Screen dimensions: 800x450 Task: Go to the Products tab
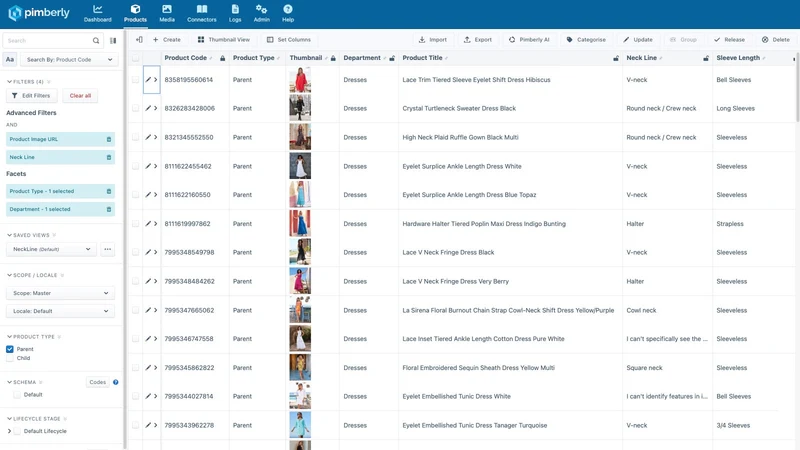tap(135, 14)
